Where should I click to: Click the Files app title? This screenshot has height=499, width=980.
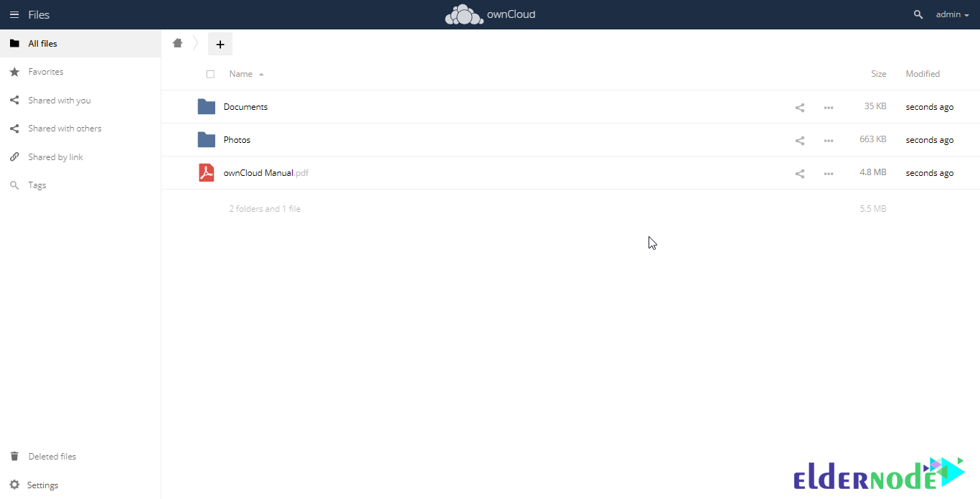[x=39, y=14]
